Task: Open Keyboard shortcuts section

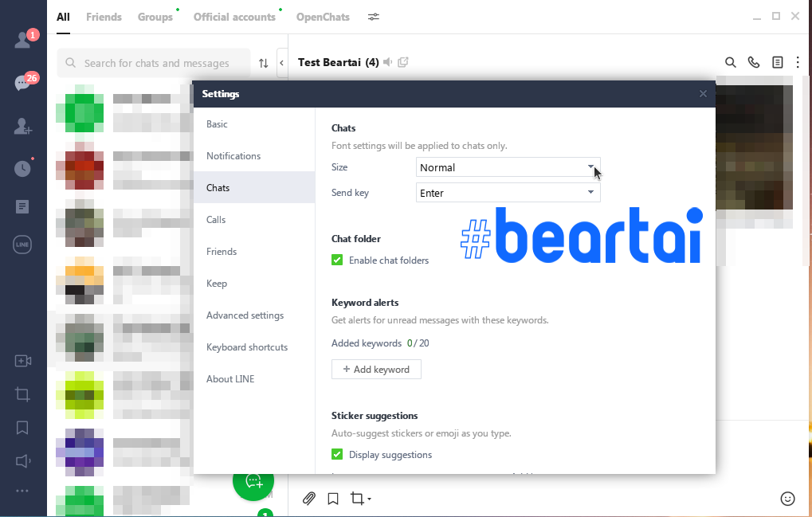Action: (253, 347)
